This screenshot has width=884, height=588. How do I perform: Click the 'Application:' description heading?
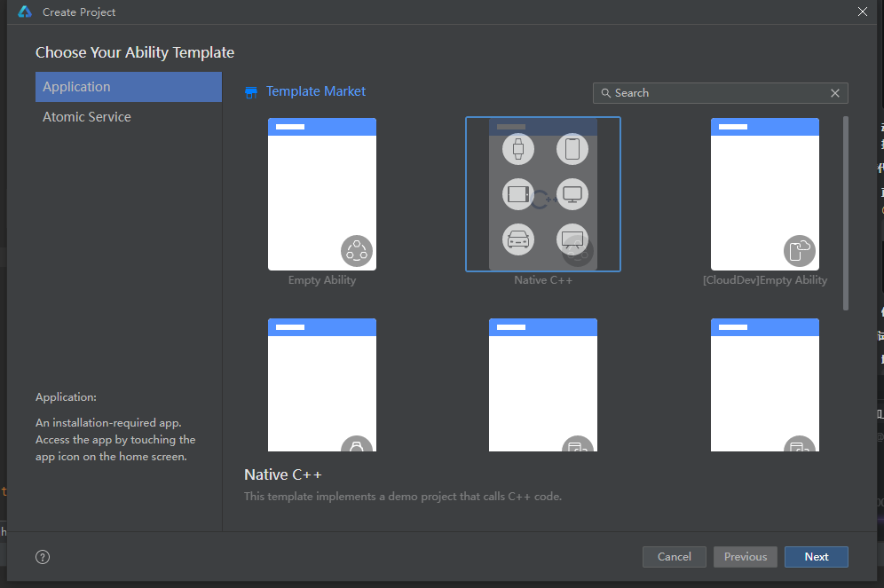click(x=66, y=397)
